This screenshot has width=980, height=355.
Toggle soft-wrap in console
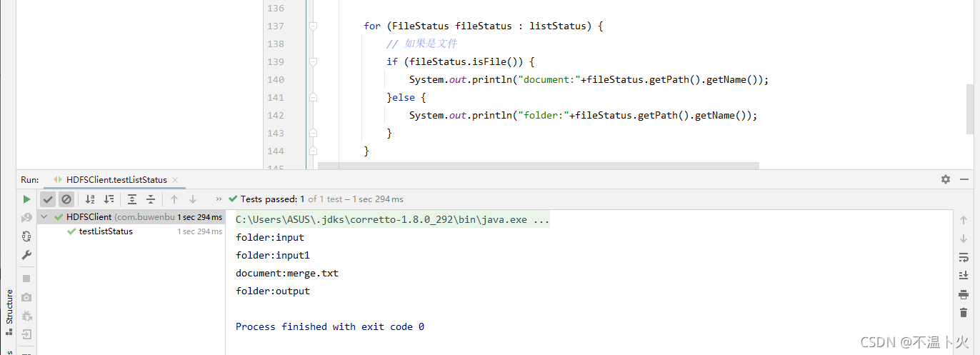click(x=964, y=257)
